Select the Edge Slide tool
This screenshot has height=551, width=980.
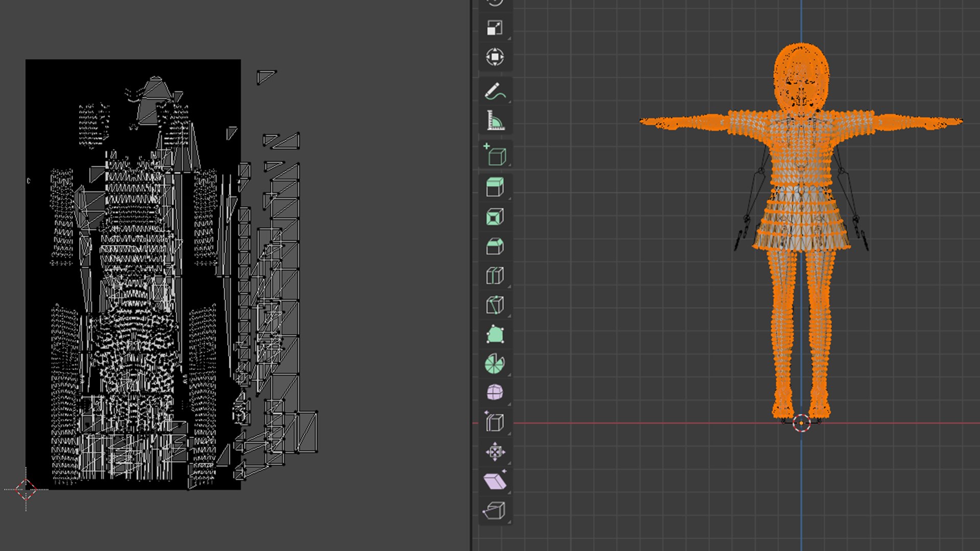pos(495,422)
